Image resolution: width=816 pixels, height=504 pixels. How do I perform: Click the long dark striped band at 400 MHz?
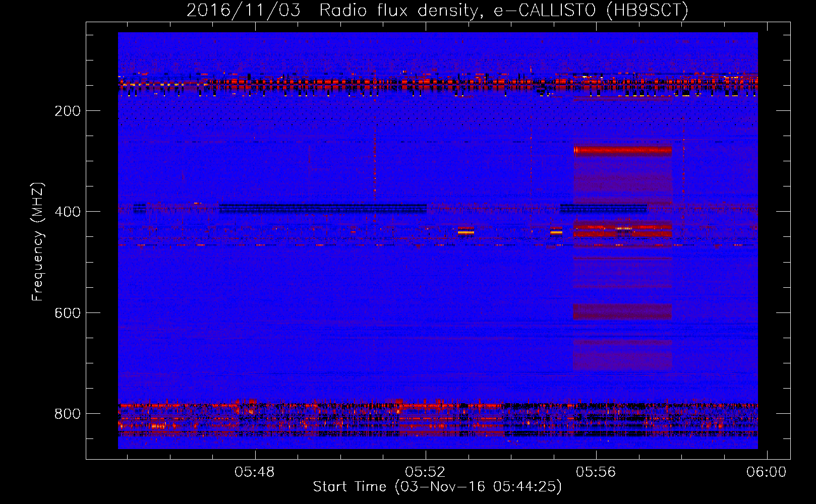(x=323, y=209)
